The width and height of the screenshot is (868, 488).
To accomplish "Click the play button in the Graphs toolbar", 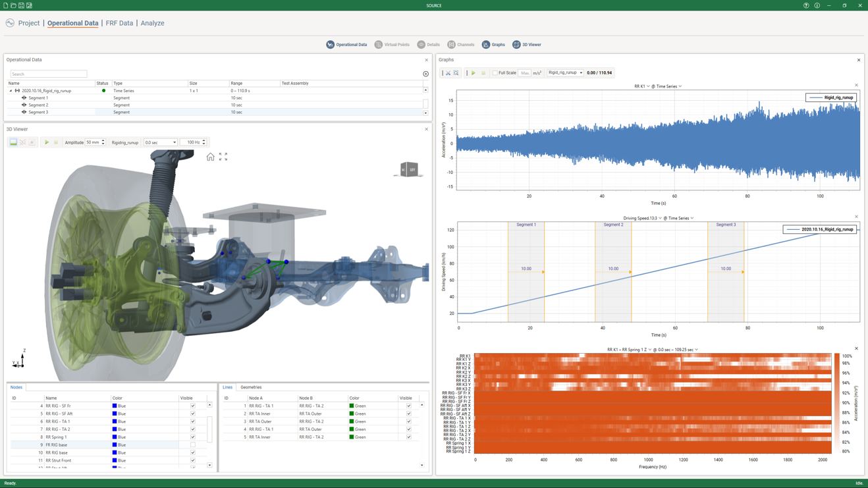I will point(473,73).
